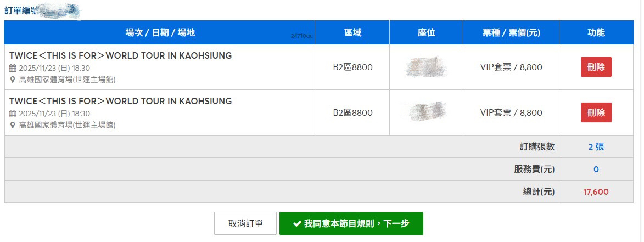The height and width of the screenshot is (242, 644).
Task: Click the 17,600 total amount
Action: click(596, 192)
